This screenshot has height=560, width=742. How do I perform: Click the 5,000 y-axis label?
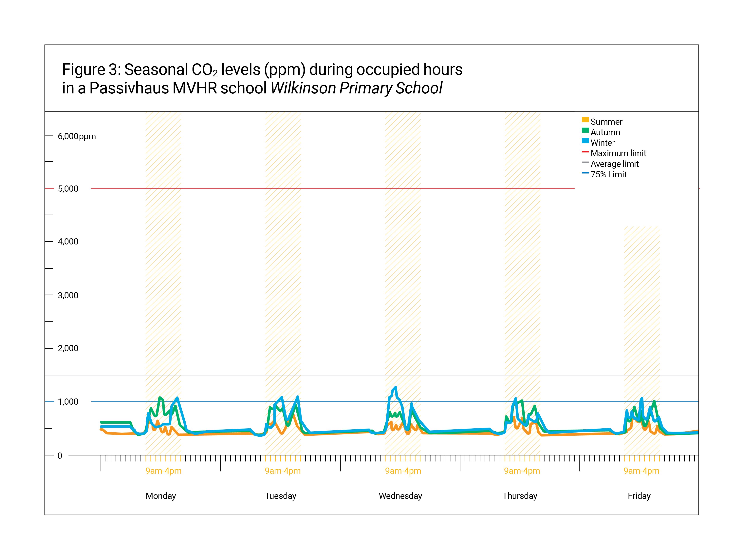pos(68,189)
